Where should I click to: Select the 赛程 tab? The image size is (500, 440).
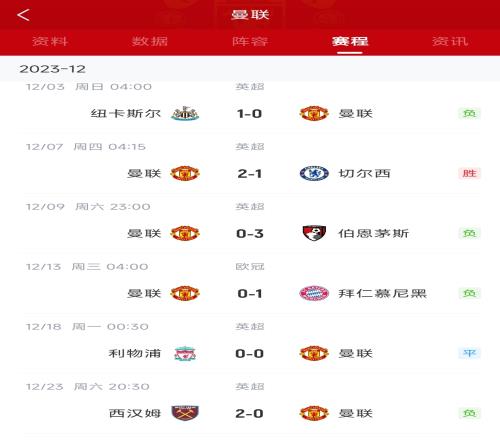pyautogui.click(x=350, y=41)
